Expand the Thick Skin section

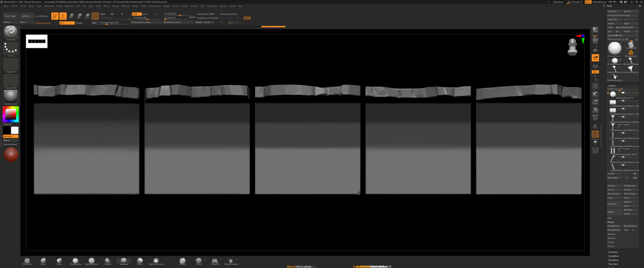[613, 264]
